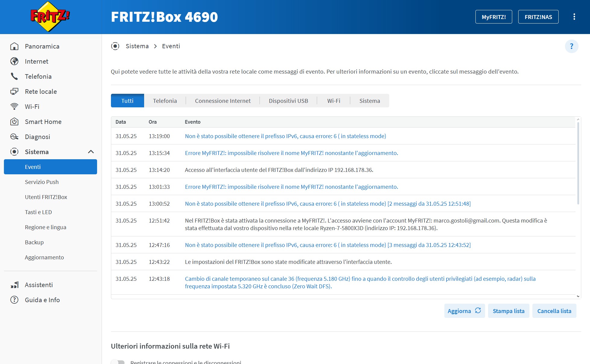The image size is (590, 364).
Task: Open the Cambio di canale temporaneo event
Action: click(x=360, y=282)
